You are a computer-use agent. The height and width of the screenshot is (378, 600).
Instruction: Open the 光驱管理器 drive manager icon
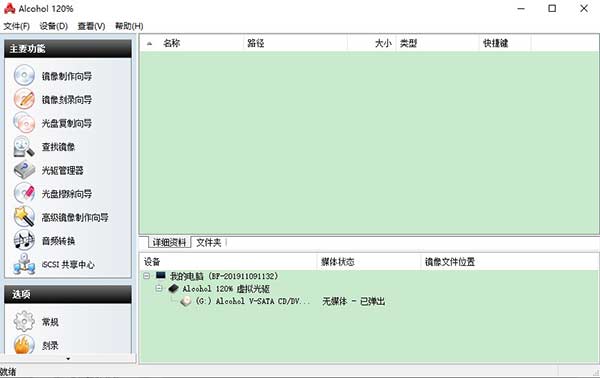point(24,170)
